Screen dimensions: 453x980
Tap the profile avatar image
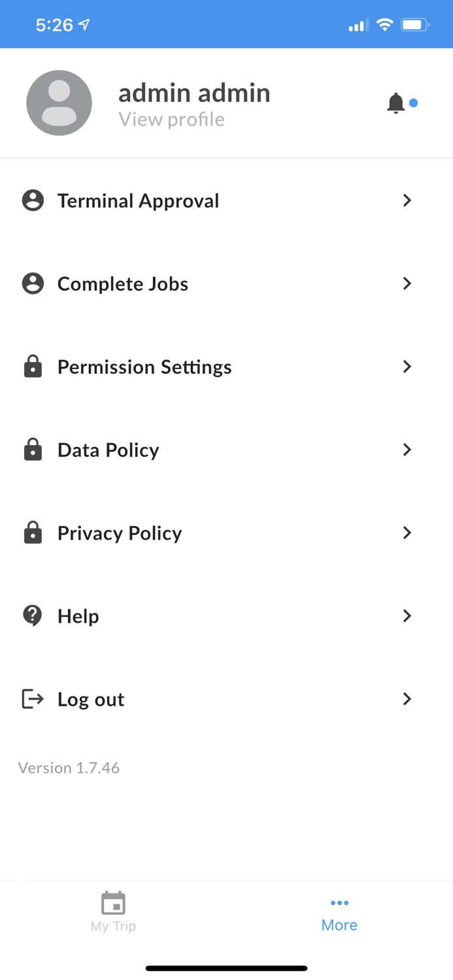point(59,103)
